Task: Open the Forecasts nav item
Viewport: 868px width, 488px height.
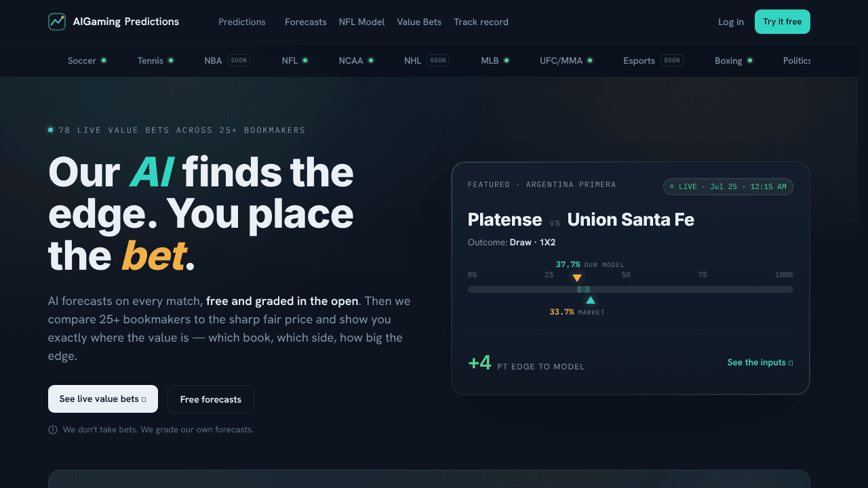Action: point(306,22)
